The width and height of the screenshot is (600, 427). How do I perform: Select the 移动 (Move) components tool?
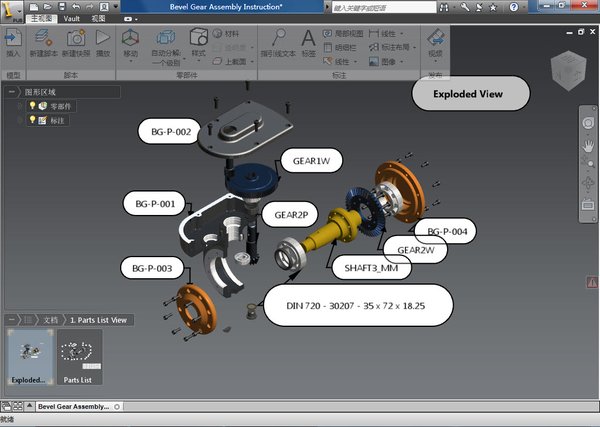[x=131, y=40]
